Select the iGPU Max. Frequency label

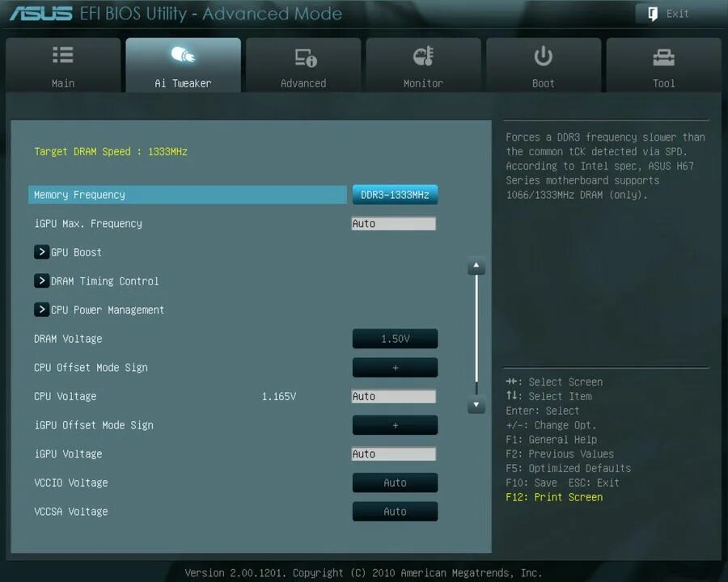(x=88, y=224)
